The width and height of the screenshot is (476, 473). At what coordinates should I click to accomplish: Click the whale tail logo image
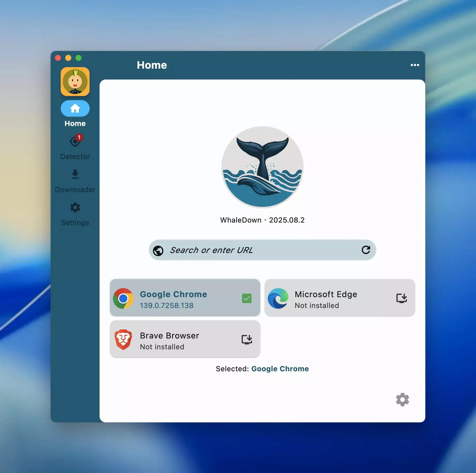(x=262, y=167)
